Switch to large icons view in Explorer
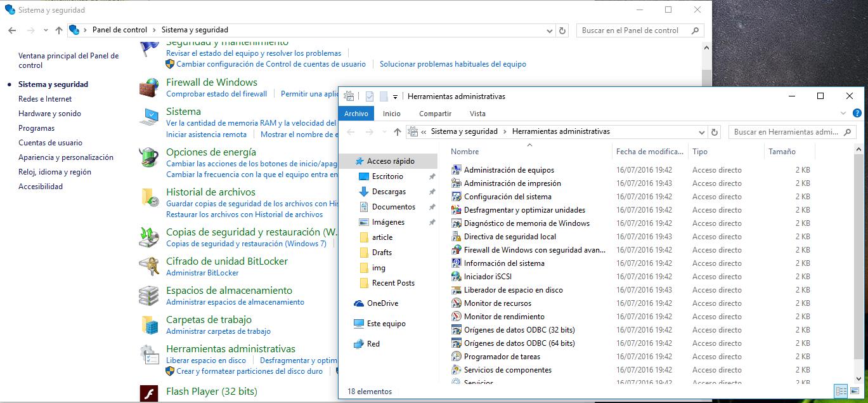 [x=855, y=392]
